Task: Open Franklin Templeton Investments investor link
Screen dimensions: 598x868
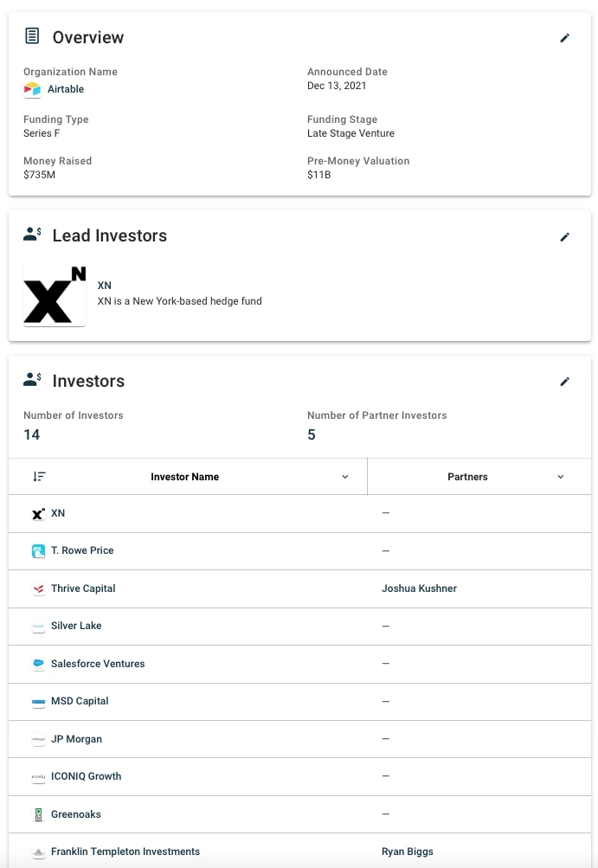Action: (x=125, y=852)
